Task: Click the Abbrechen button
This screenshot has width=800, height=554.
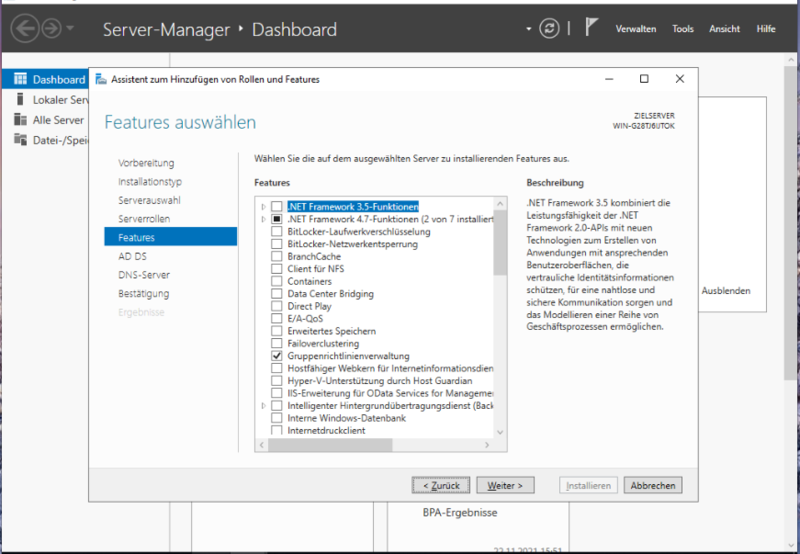Action: [652, 485]
